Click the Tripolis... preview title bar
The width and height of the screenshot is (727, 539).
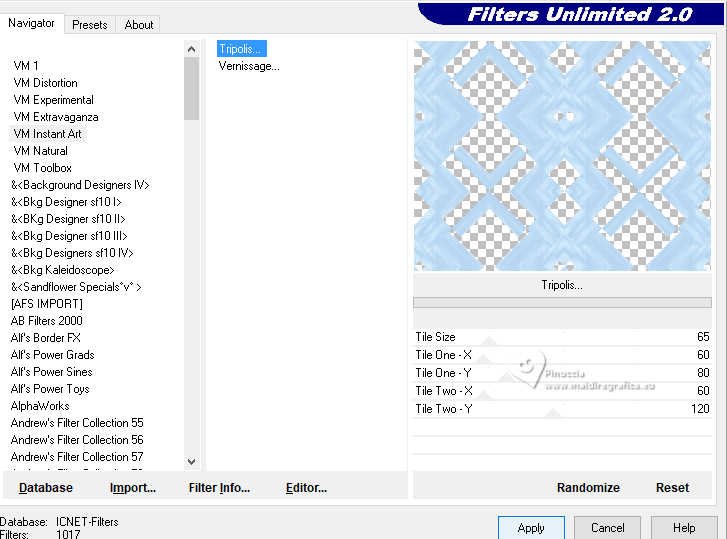click(562, 285)
